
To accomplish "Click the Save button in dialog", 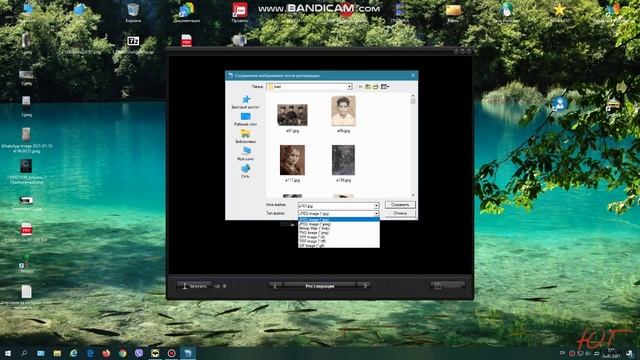I will coord(400,204).
